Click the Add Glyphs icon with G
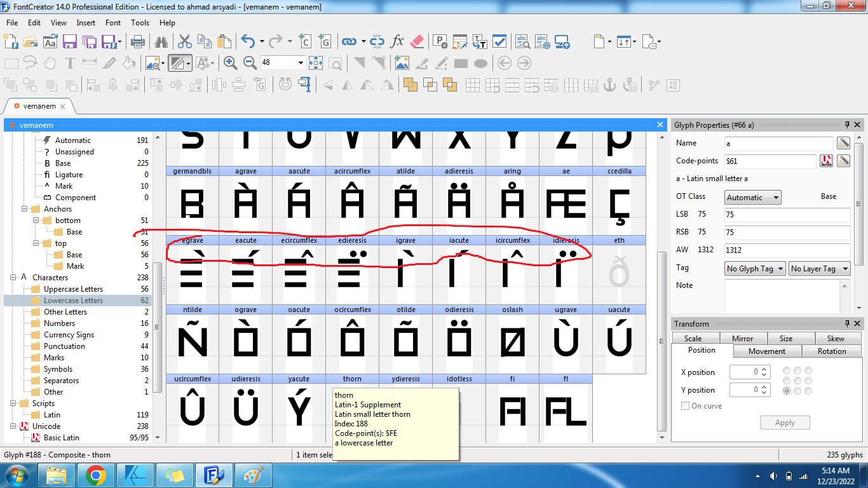The image size is (868, 488). pyautogui.click(x=325, y=42)
